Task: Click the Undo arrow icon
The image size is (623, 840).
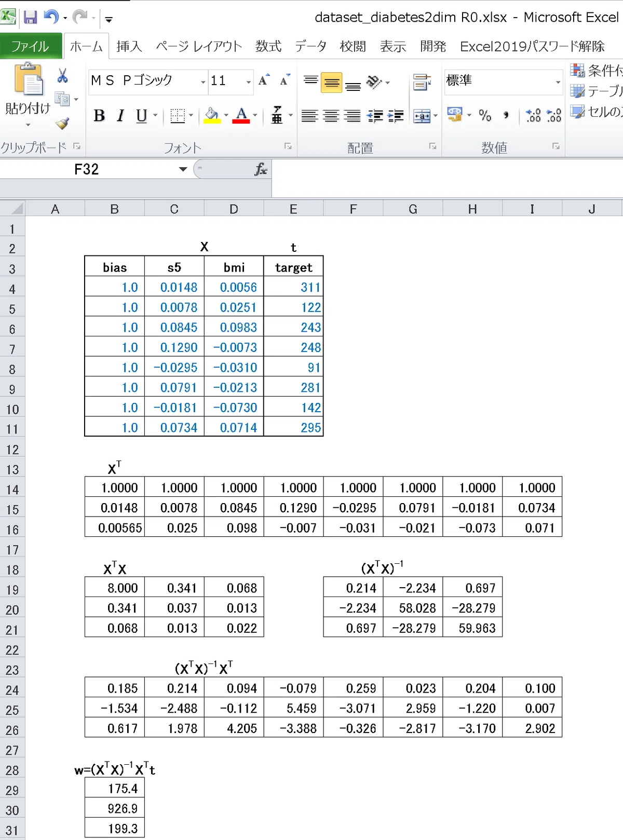Action: click(51, 17)
